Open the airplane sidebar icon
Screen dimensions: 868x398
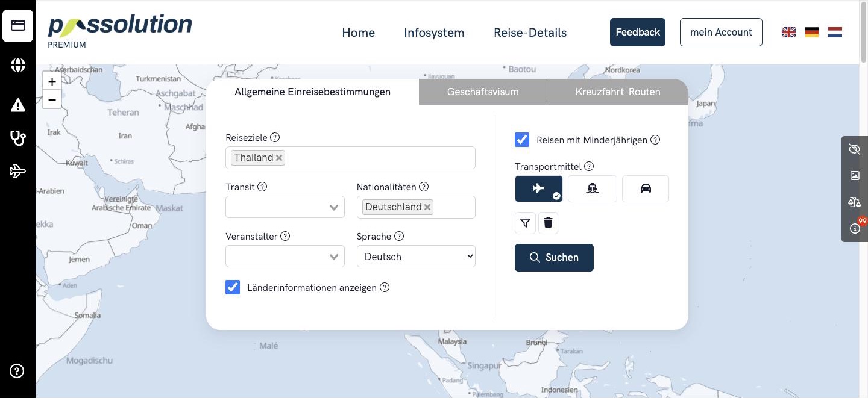tap(17, 172)
